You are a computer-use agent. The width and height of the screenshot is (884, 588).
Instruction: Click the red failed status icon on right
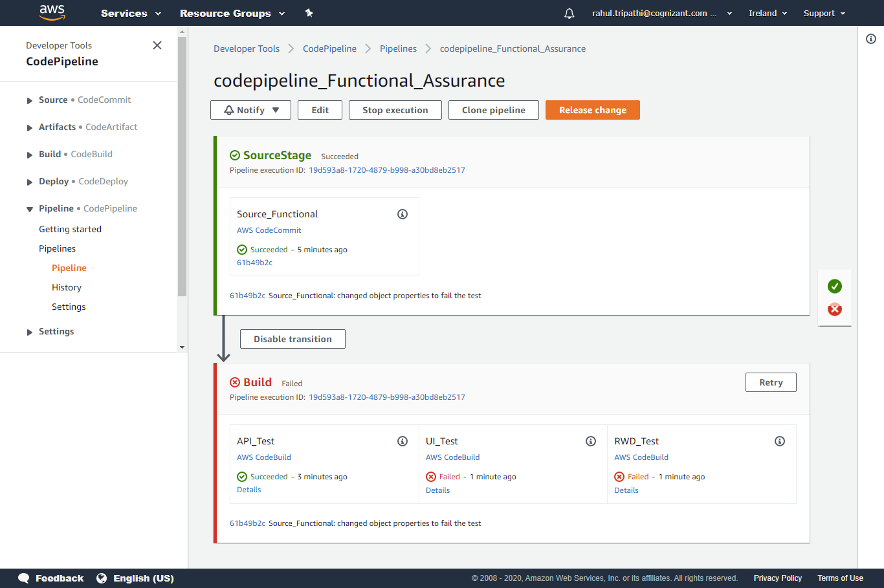click(x=835, y=309)
